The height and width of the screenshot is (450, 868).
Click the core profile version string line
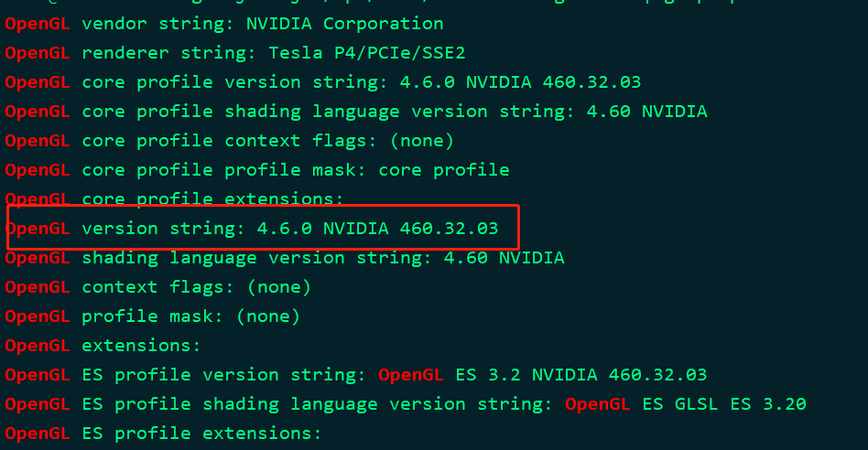click(323, 82)
